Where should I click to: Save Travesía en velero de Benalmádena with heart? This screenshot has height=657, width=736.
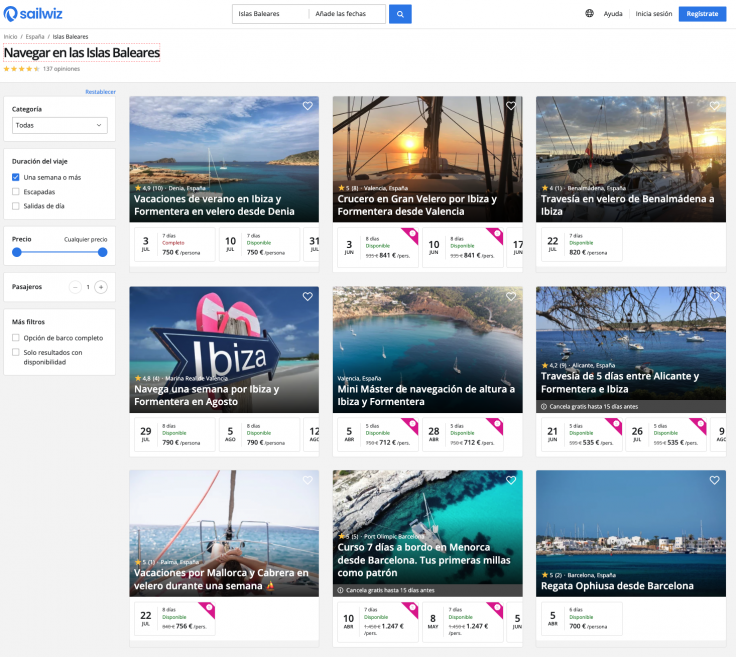[714, 106]
